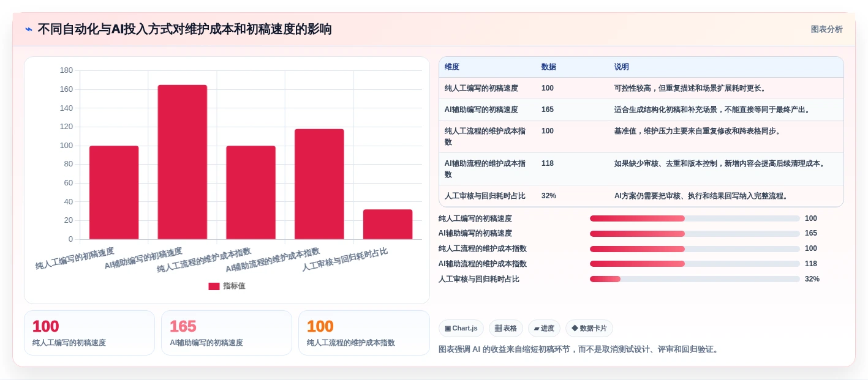Select the Chart.js tag chip
The height and width of the screenshot is (380, 868).
[x=461, y=329]
